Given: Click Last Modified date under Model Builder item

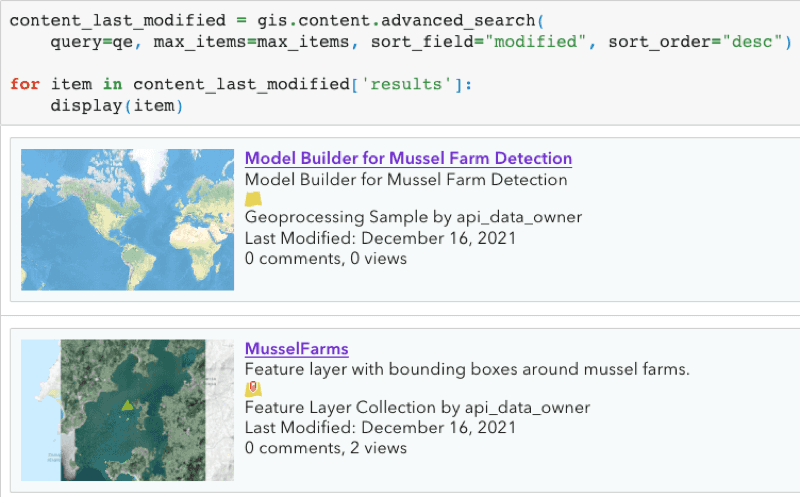Looking at the screenshot, I should (x=380, y=238).
